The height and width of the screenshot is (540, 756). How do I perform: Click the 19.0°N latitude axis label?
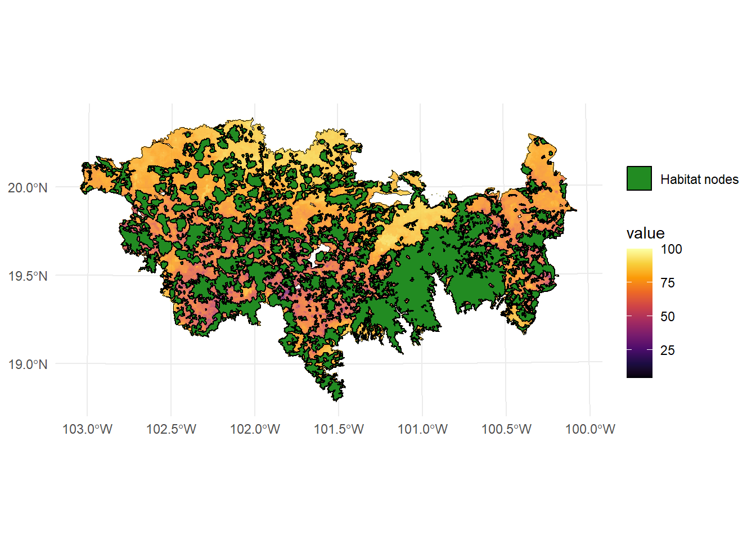(28, 364)
